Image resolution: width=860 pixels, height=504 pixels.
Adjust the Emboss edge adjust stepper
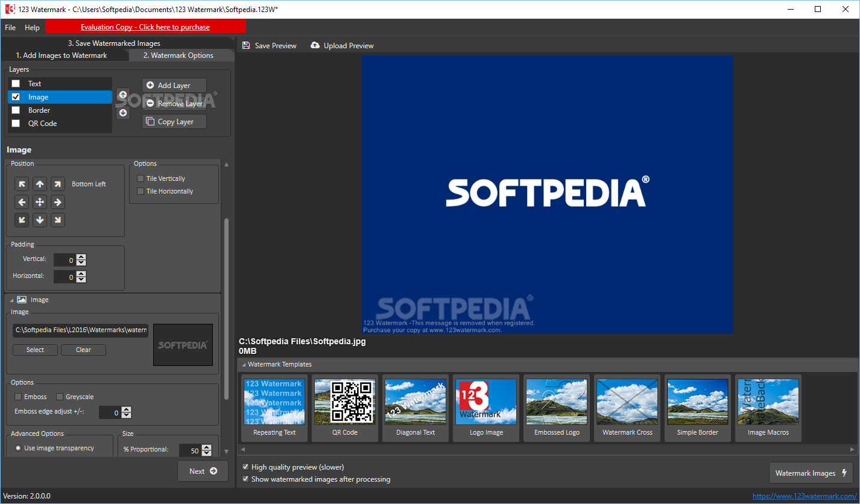tap(127, 412)
